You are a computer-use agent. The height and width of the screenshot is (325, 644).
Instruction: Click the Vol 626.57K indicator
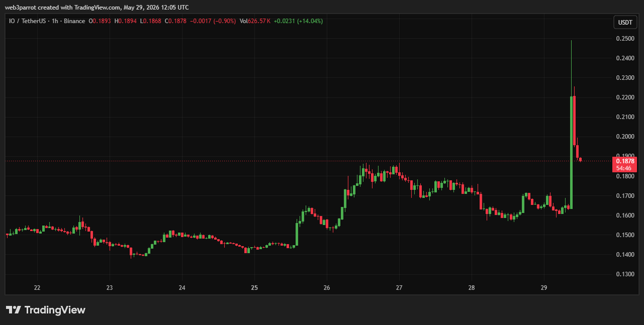pyautogui.click(x=255, y=21)
